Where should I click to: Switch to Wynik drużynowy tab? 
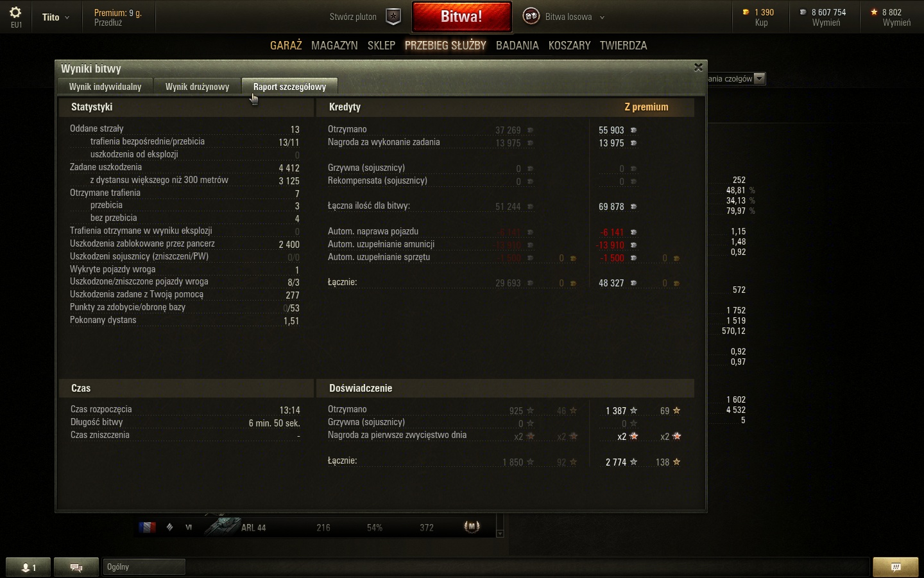point(197,87)
